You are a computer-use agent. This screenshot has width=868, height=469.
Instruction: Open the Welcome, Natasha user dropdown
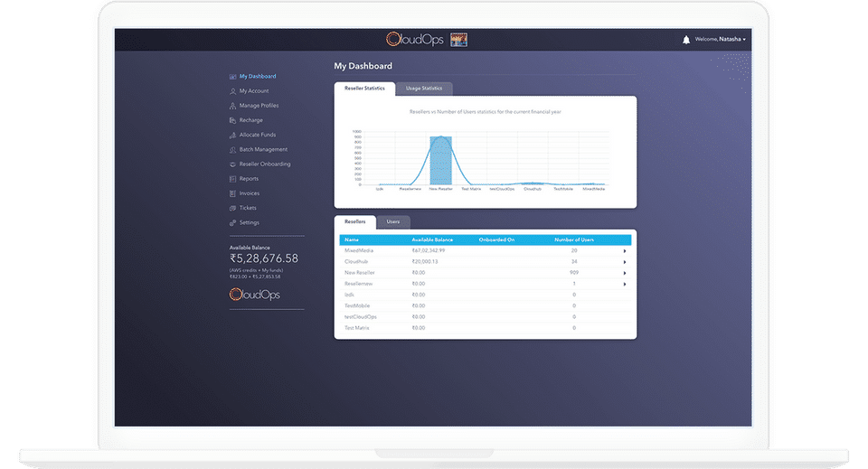(721, 39)
